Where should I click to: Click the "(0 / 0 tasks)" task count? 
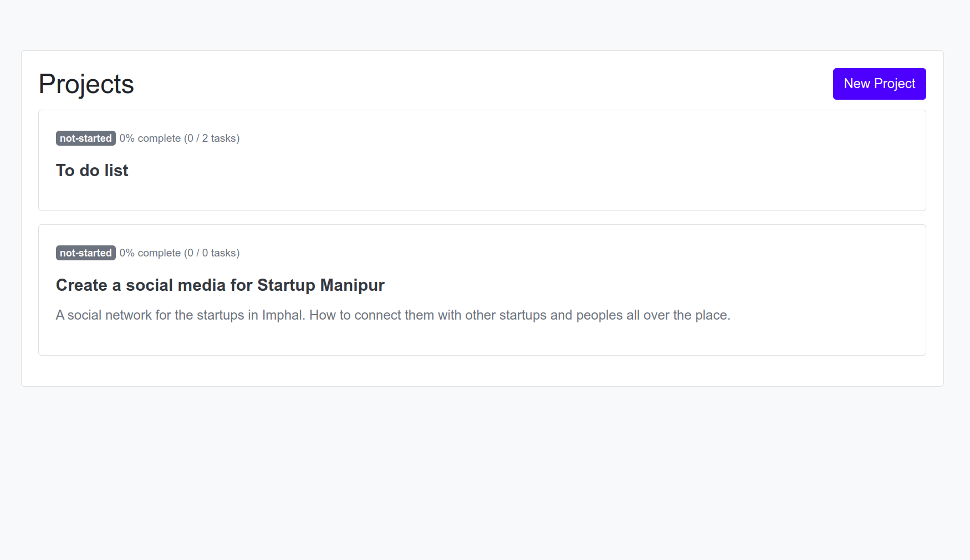[212, 253]
